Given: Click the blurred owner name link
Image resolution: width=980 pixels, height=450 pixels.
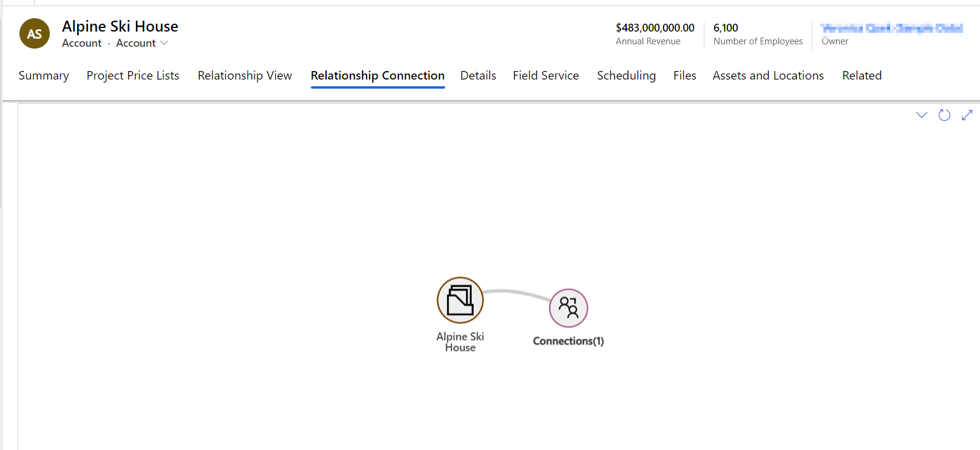Looking at the screenshot, I should coord(891,28).
